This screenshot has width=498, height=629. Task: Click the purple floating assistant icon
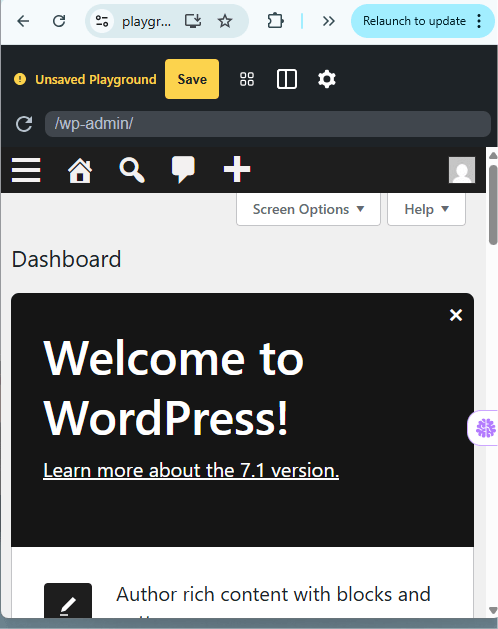[x=485, y=428]
